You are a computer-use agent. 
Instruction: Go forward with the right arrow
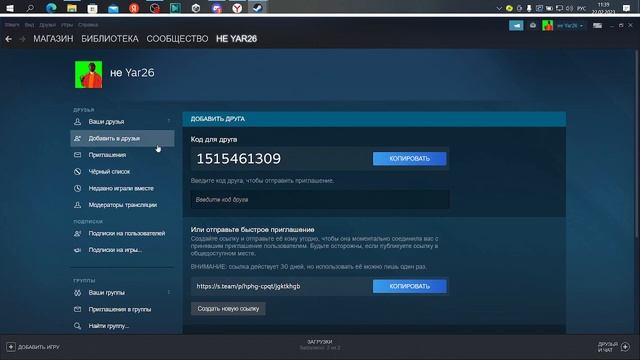coord(22,39)
